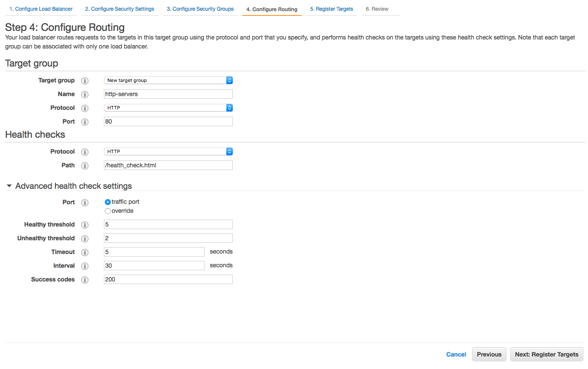This screenshot has width=588, height=369.
Task: Click info icon next to Target group label
Action: tap(85, 81)
